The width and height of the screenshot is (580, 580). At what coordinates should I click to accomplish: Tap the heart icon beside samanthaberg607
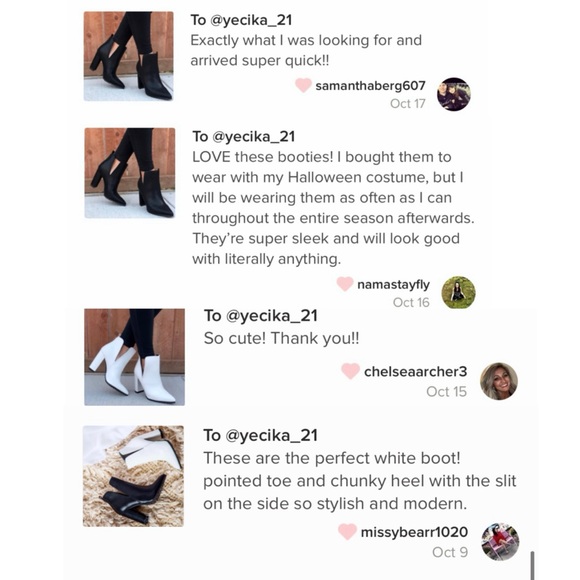point(303,85)
